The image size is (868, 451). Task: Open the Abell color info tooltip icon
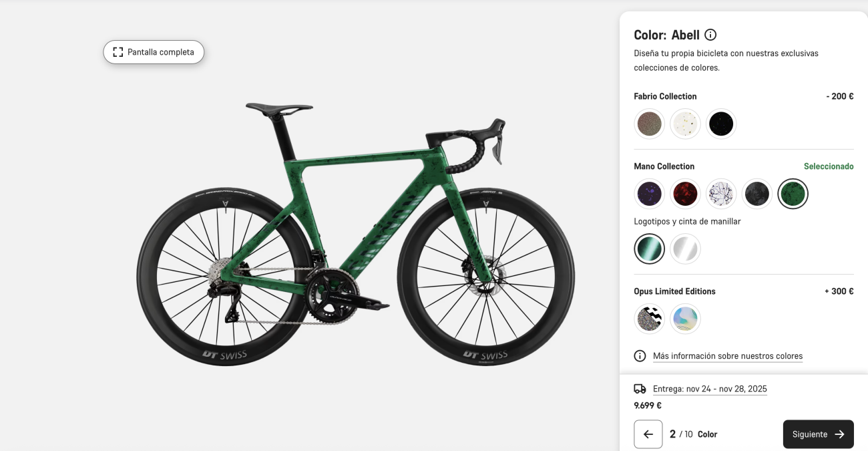coord(710,34)
